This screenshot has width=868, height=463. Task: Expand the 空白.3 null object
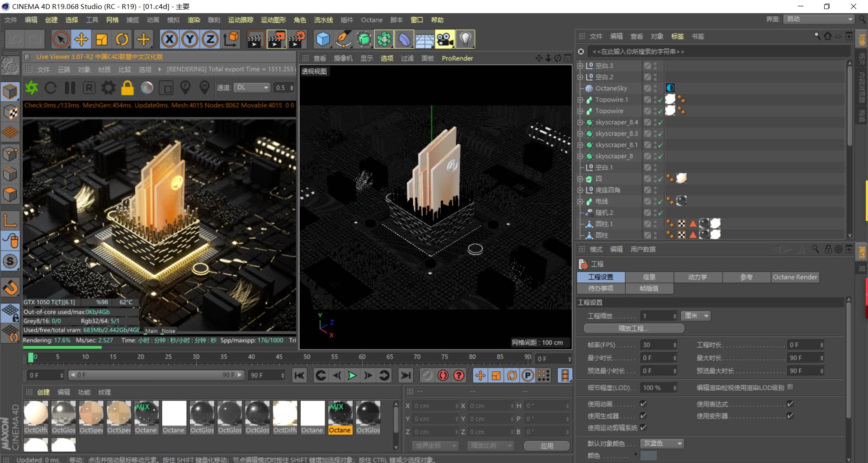point(580,66)
